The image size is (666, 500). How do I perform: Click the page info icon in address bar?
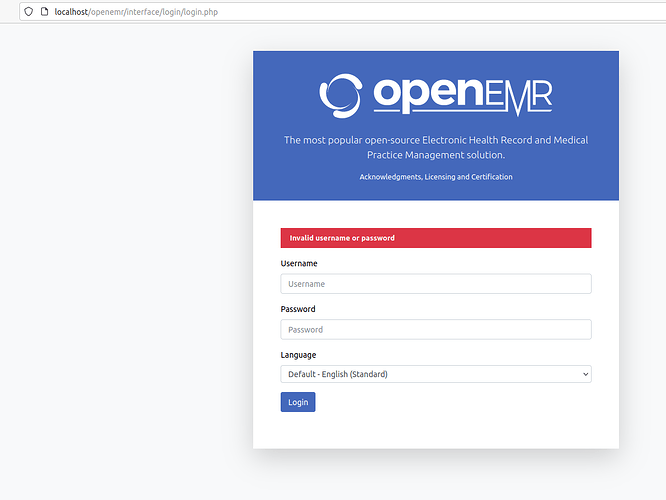click(x=44, y=11)
